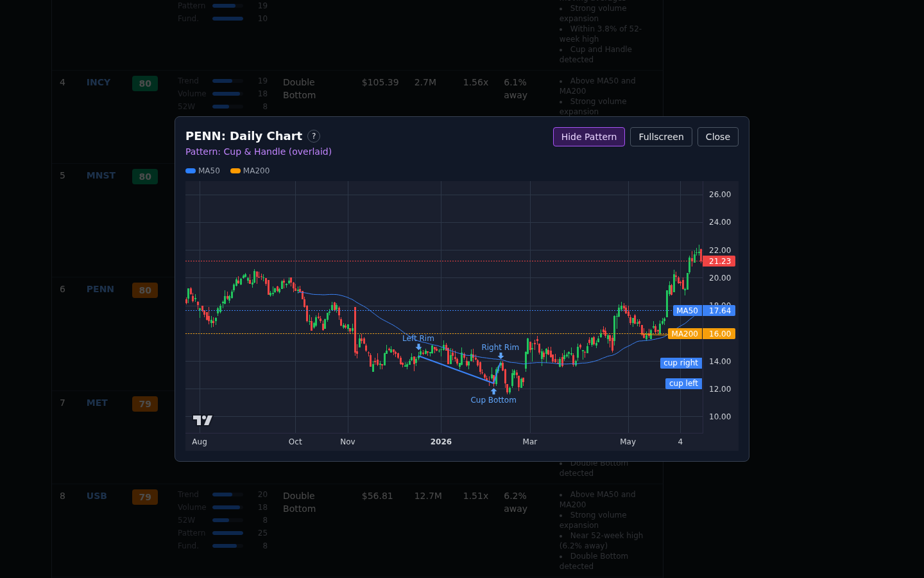The image size is (924, 578).
Task: Click the USB 1.51x volume ratio
Action: 475,496
